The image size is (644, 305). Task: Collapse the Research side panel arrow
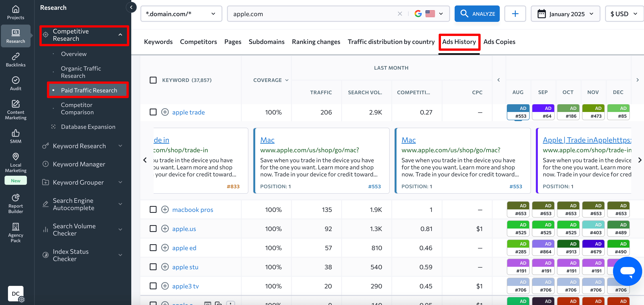tap(131, 8)
